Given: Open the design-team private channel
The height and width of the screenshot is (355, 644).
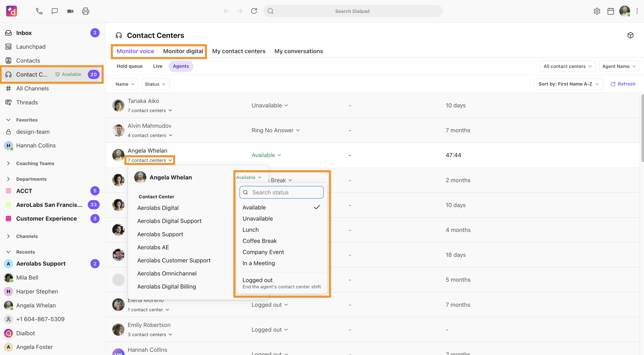Looking at the screenshot, I should pos(52,132).
